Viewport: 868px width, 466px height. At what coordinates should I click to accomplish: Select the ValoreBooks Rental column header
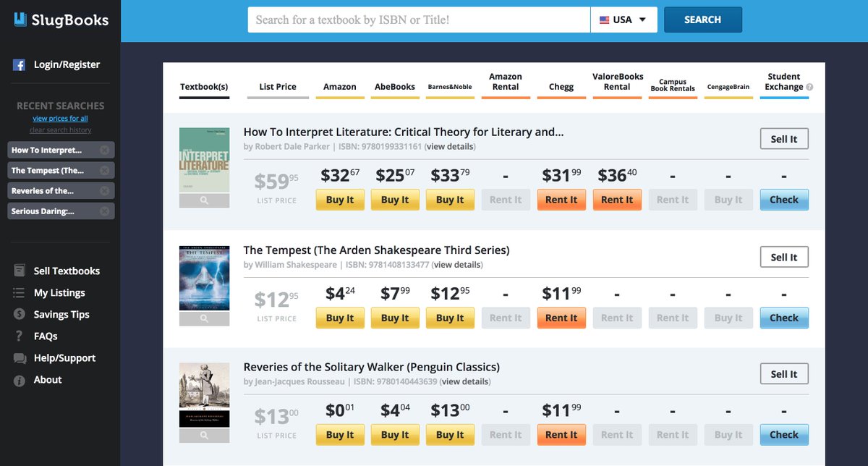618,82
